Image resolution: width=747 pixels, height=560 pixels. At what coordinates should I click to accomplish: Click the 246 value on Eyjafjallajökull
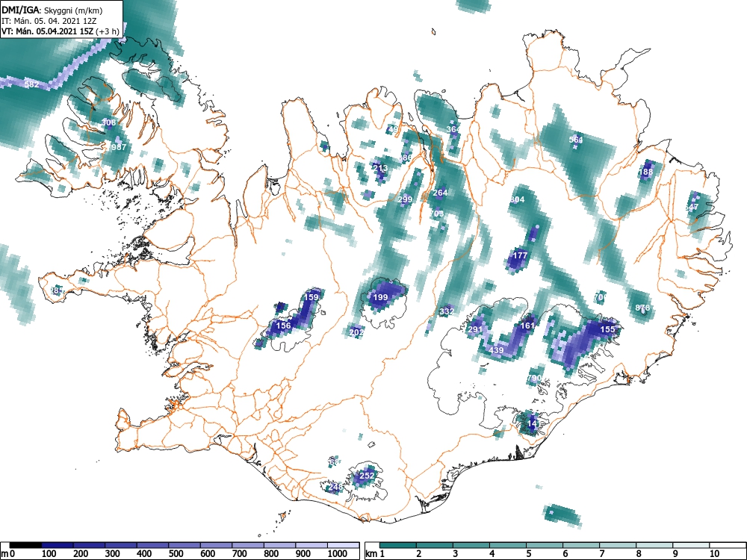(336, 487)
